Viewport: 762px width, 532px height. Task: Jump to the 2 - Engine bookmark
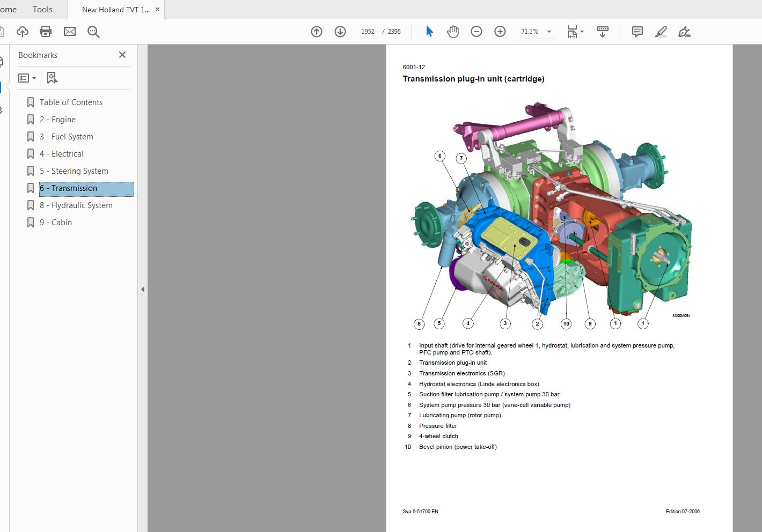point(57,120)
